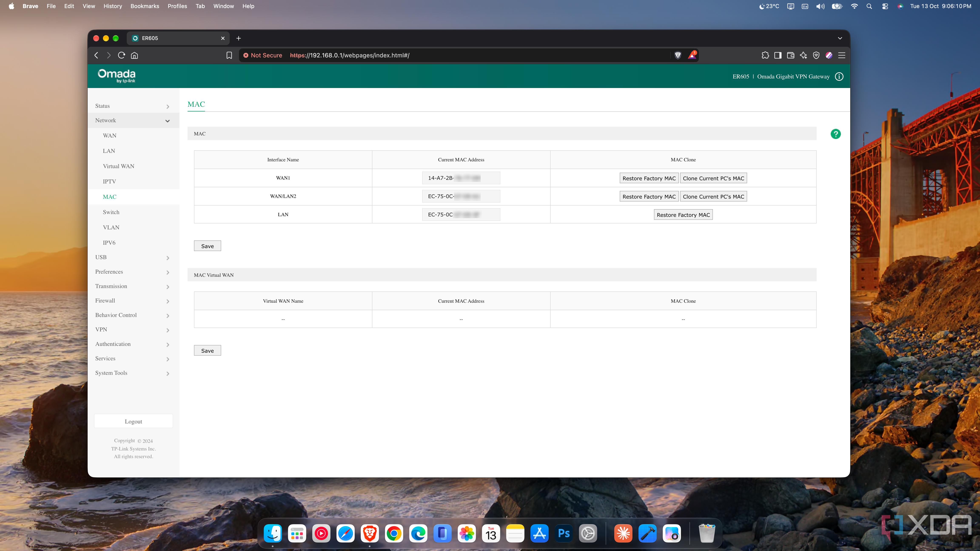Open the WAN page in sidebar

110,135
